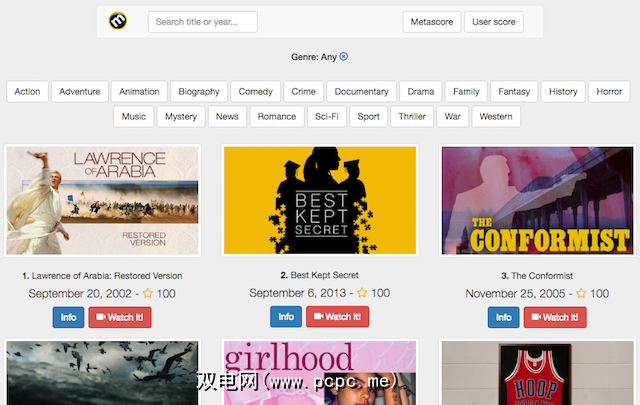Filter by Western genre
The image size is (640, 405).
point(496,116)
